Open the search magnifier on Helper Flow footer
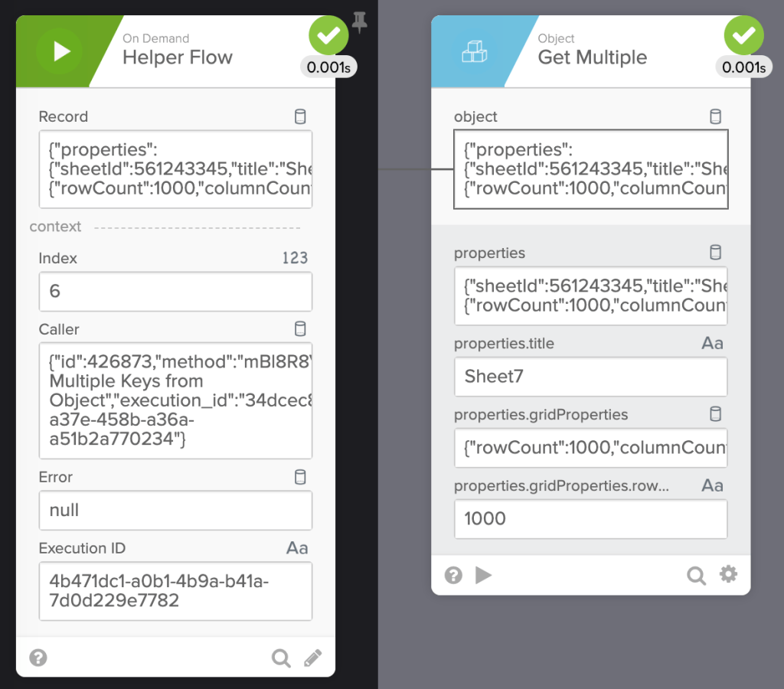 click(x=281, y=658)
